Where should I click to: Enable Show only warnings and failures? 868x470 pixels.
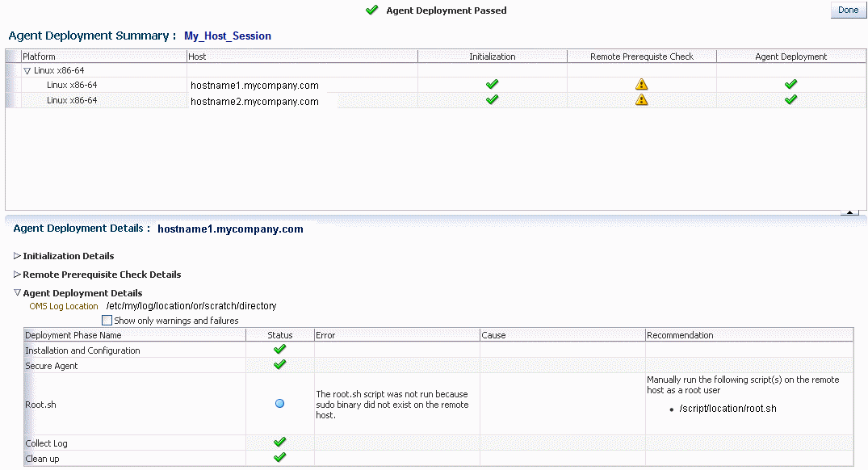click(107, 321)
